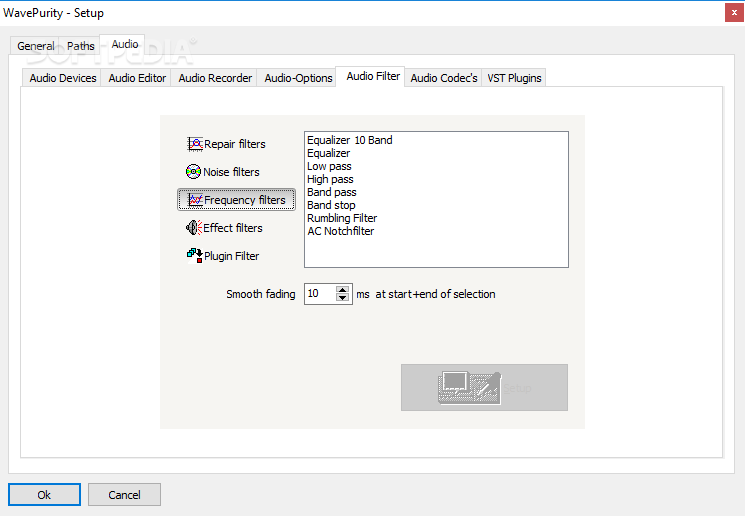This screenshot has height=516, width=745.
Task: Select Equalizer 10 Band in list
Action: coord(350,140)
